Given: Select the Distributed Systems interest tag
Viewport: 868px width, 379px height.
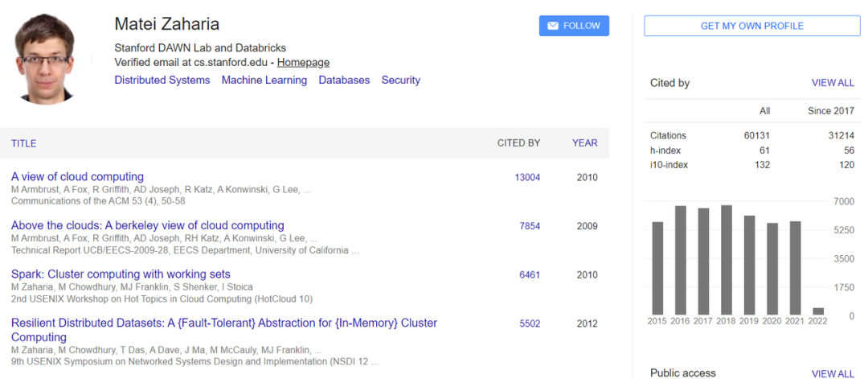Looking at the screenshot, I should 162,80.
